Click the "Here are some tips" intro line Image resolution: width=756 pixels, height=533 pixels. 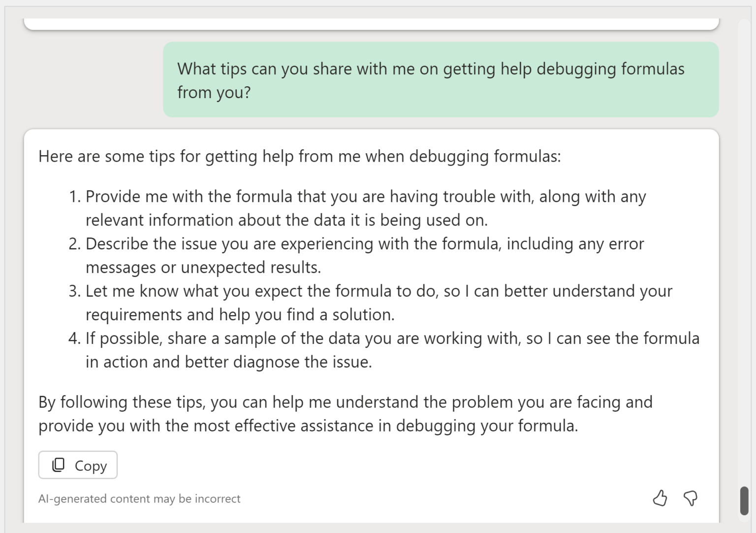299,156
